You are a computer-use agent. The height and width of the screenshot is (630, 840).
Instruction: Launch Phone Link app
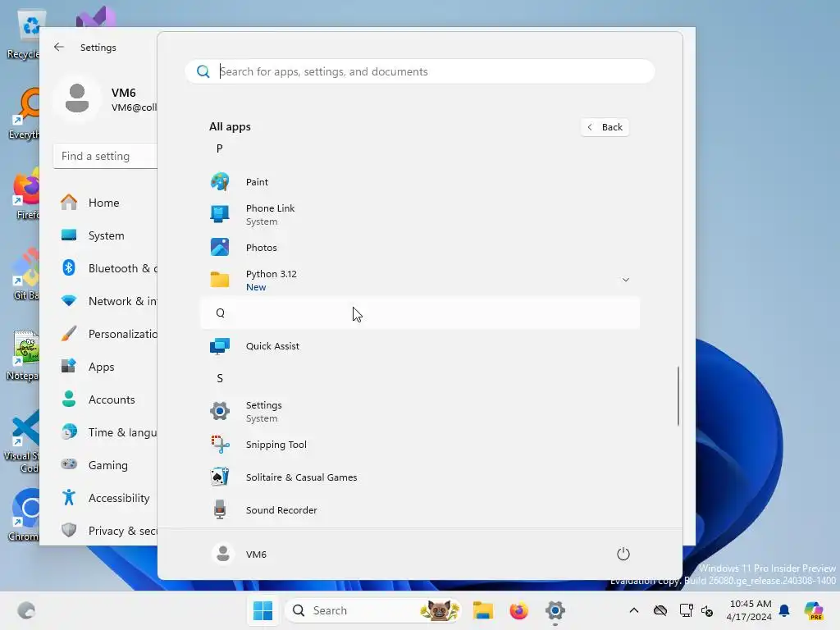click(419, 215)
